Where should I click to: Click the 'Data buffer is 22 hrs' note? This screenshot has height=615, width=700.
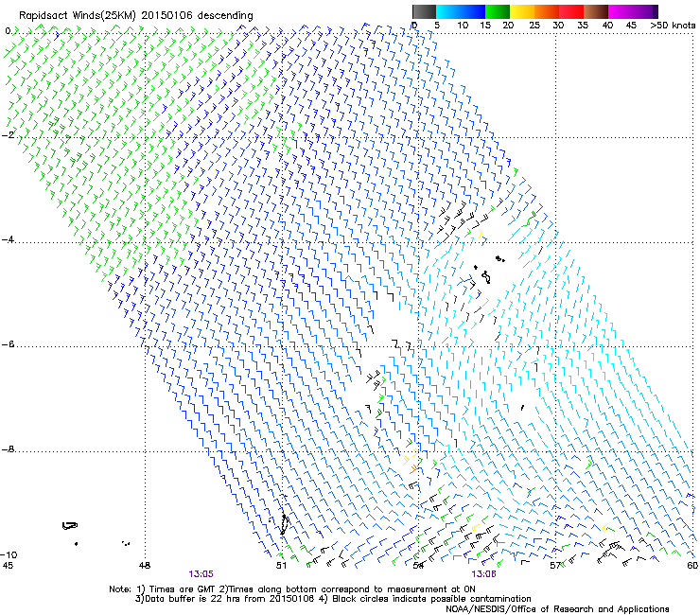[333, 599]
